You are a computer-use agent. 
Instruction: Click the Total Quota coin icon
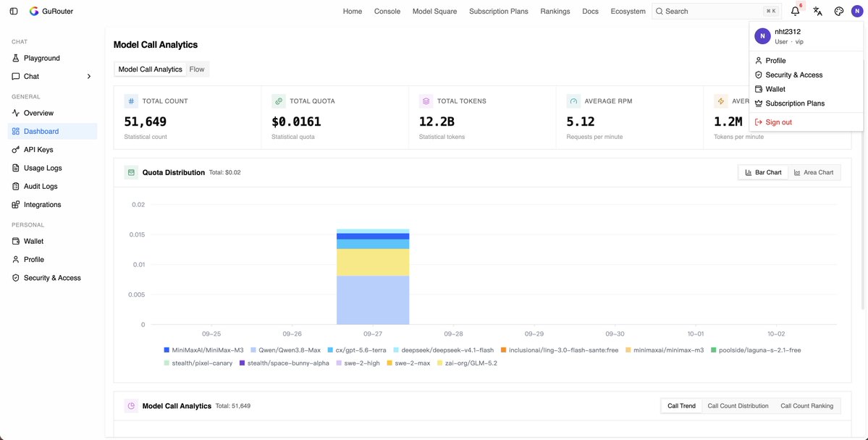[279, 101]
